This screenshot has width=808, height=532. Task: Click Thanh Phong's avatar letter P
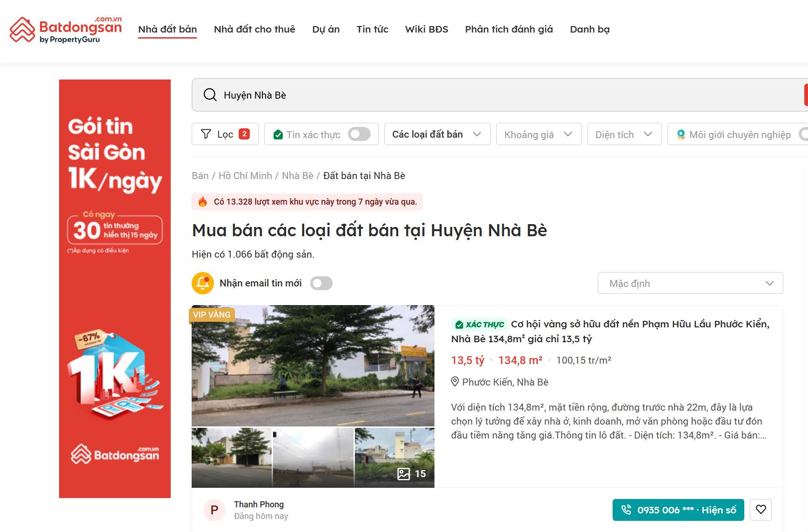pos(214,510)
